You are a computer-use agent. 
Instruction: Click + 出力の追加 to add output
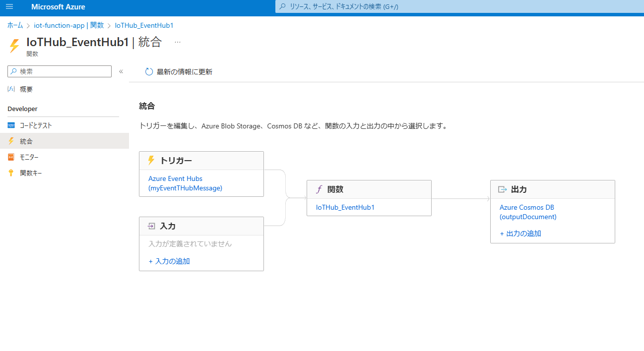tap(520, 234)
